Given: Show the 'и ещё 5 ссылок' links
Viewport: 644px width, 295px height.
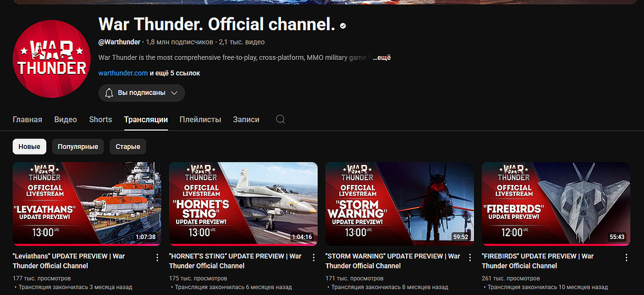Looking at the screenshot, I should (175, 73).
